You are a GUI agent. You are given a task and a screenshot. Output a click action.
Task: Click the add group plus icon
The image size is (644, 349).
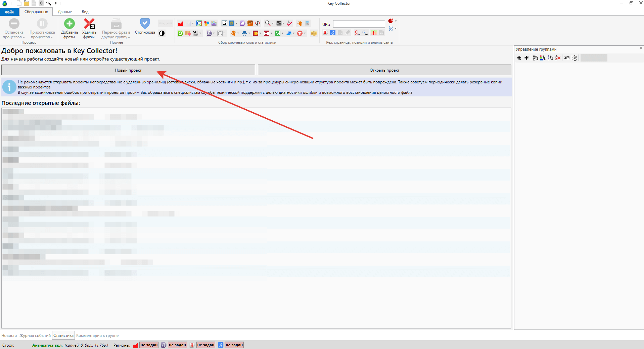pyautogui.click(x=519, y=58)
